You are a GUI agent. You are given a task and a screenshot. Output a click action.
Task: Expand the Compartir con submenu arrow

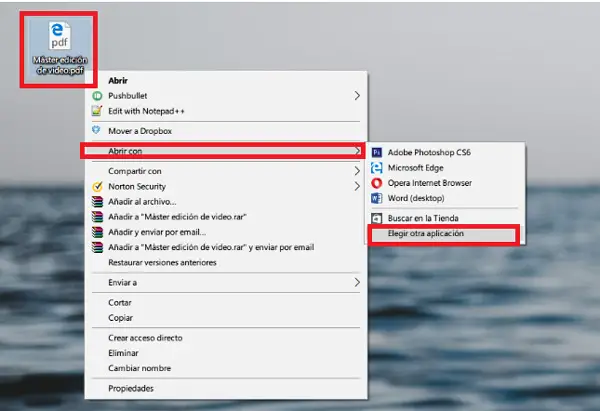point(358,171)
